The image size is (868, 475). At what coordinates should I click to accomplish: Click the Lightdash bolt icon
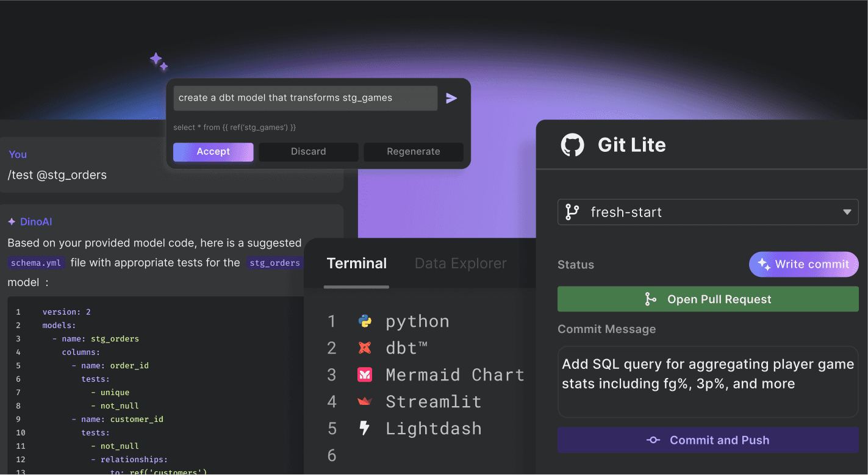click(365, 429)
